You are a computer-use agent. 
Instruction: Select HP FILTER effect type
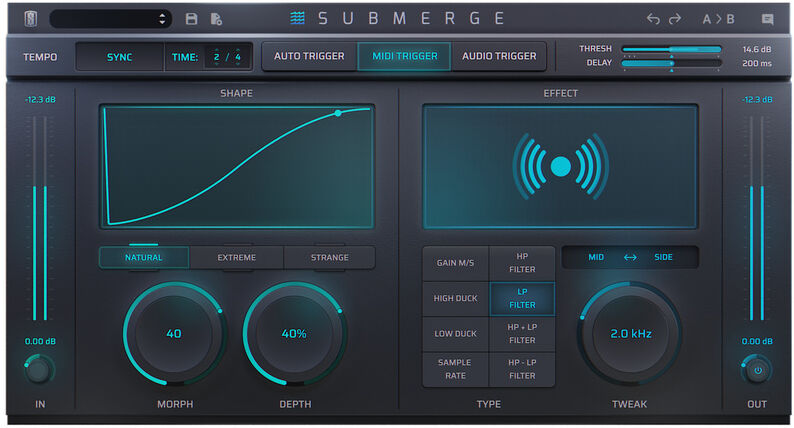(522, 263)
